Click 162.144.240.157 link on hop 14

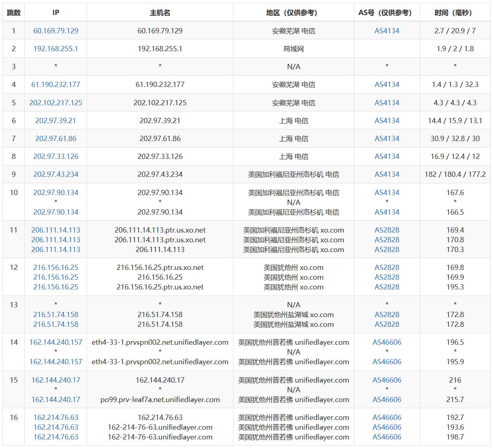(56, 342)
